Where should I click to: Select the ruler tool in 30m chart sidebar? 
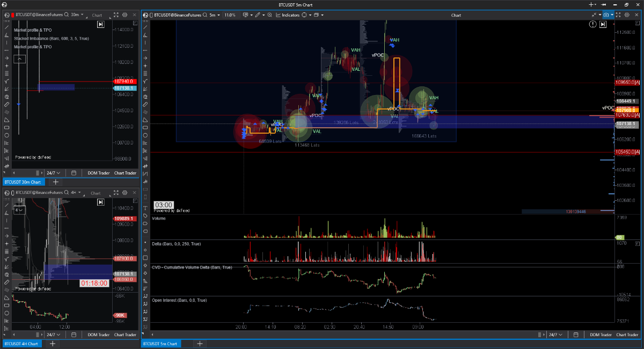click(x=6, y=104)
